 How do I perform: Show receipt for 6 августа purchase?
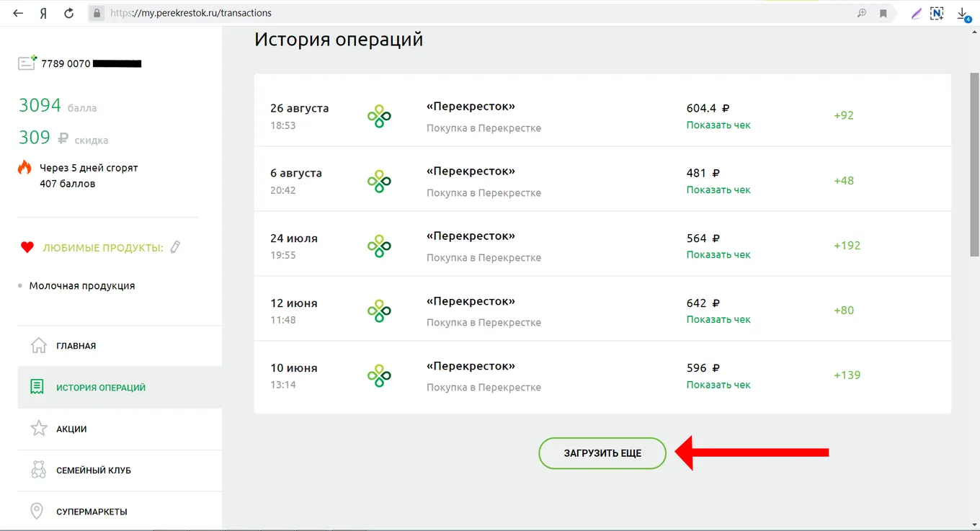[x=718, y=189]
